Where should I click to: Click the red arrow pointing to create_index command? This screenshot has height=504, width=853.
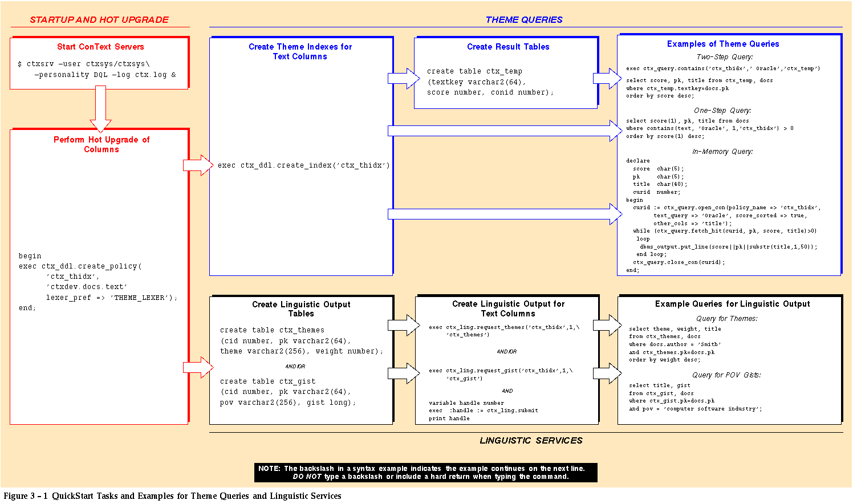197,165
